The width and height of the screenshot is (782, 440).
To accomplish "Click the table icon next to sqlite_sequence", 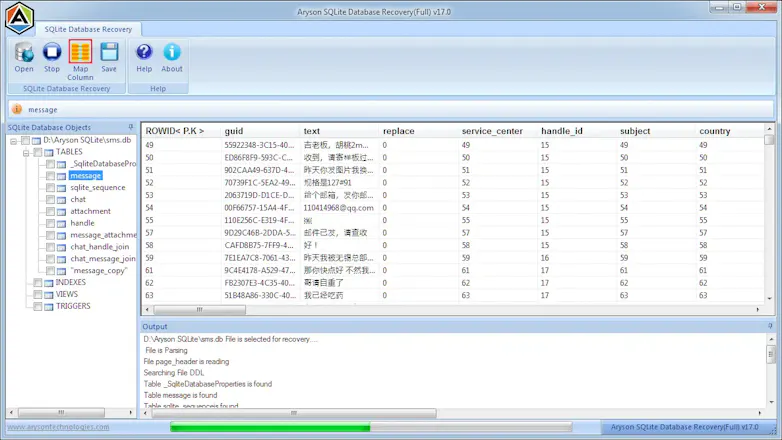I will point(61,188).
